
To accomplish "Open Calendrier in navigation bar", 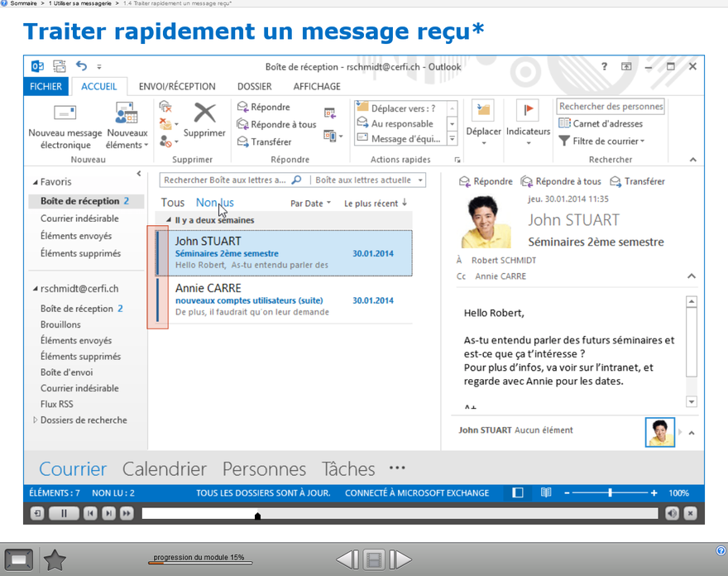I will pyautogui.click(x=165, y=469).
